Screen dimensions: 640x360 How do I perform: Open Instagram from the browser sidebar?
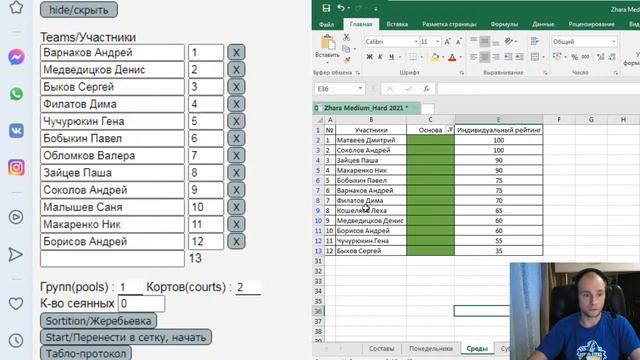16,167
